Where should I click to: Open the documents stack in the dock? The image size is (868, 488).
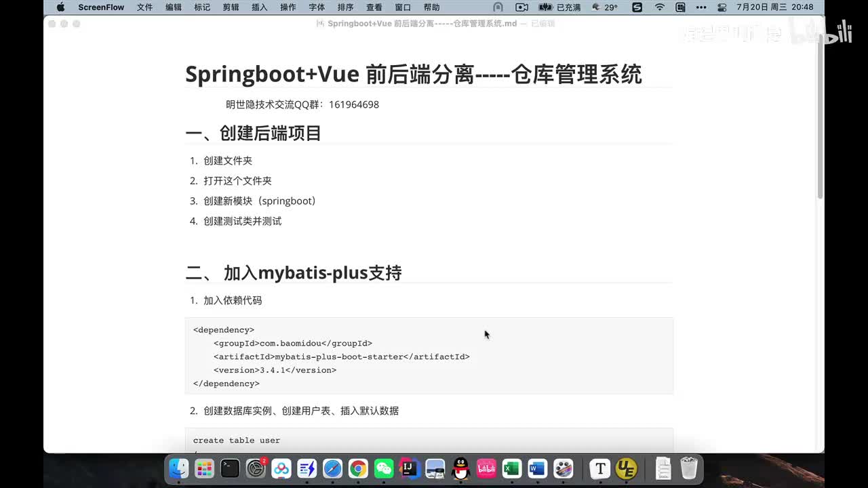point(663,468)
